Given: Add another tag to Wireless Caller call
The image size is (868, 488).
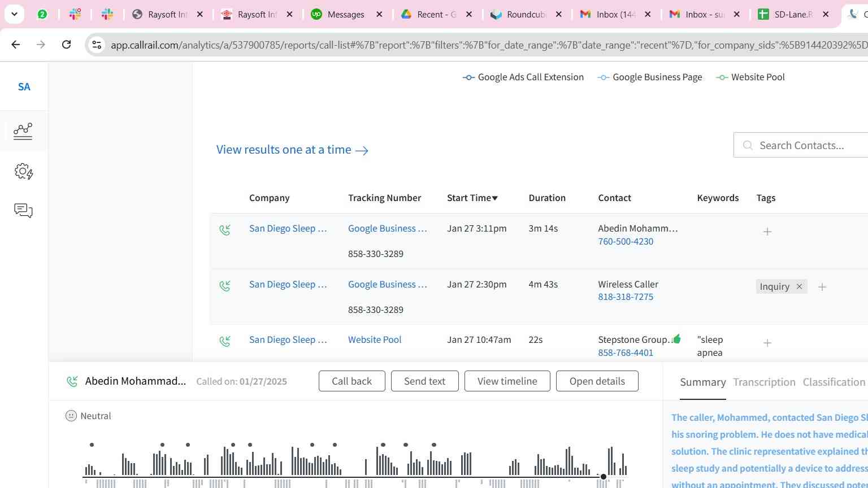Looking at the screenshot, I should 822,287.
